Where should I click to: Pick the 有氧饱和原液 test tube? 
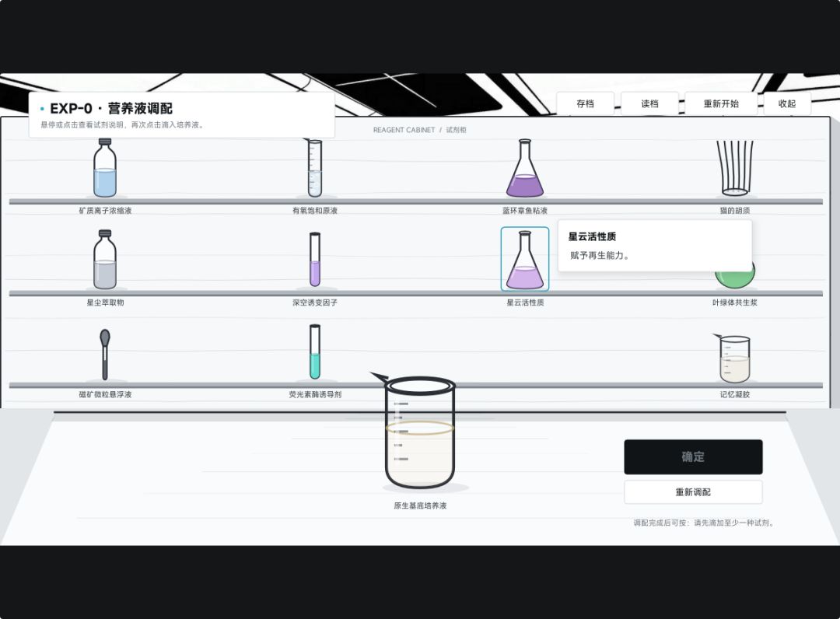[x=314, y=168]
